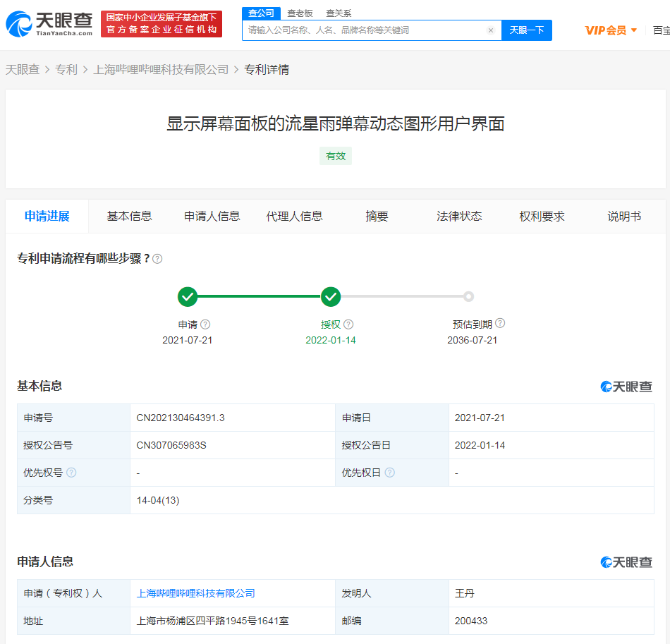Click the question mark icon next to 申请

tap(205, 324)
